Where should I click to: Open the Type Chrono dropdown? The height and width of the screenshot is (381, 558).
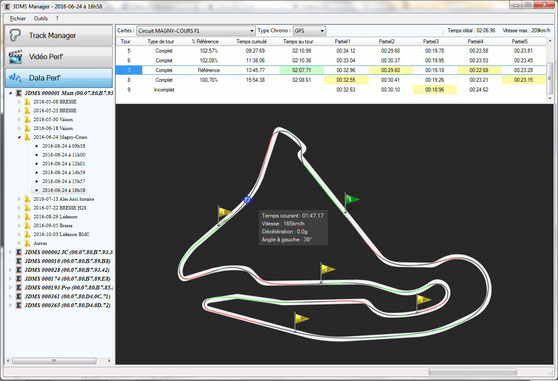click(309, 31)
